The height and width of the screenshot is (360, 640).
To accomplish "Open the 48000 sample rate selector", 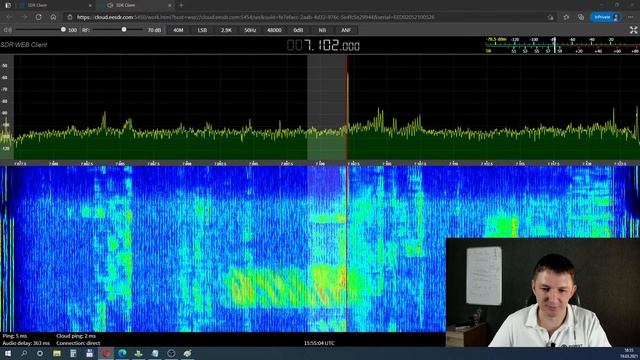I will point(274,30).
